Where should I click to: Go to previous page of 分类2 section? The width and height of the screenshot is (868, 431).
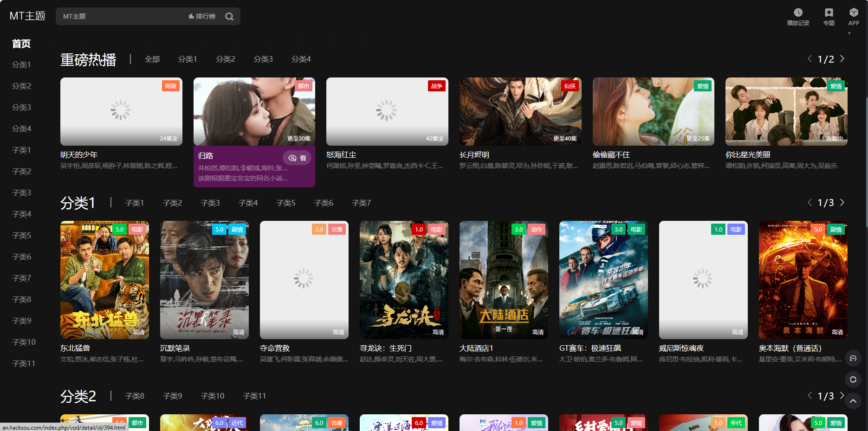810,396
